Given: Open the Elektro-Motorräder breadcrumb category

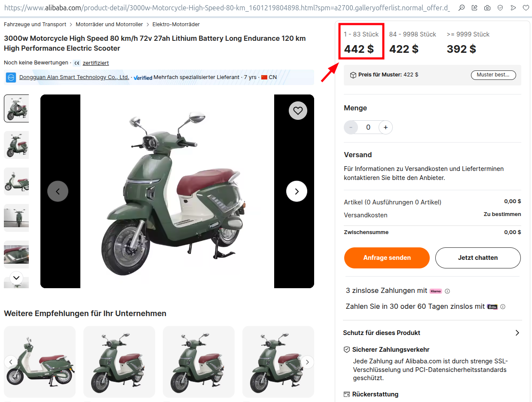Looking at the screenshot, I should (176, 24).
